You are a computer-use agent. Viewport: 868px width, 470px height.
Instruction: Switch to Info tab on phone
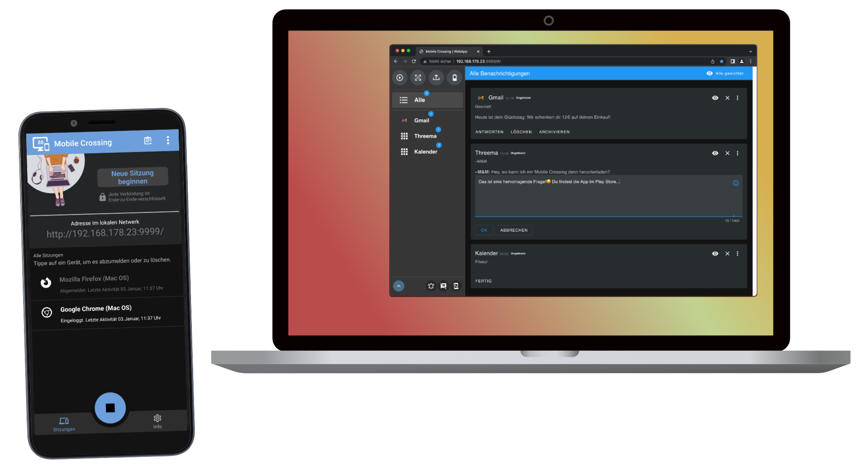click(x=158, y=422)
